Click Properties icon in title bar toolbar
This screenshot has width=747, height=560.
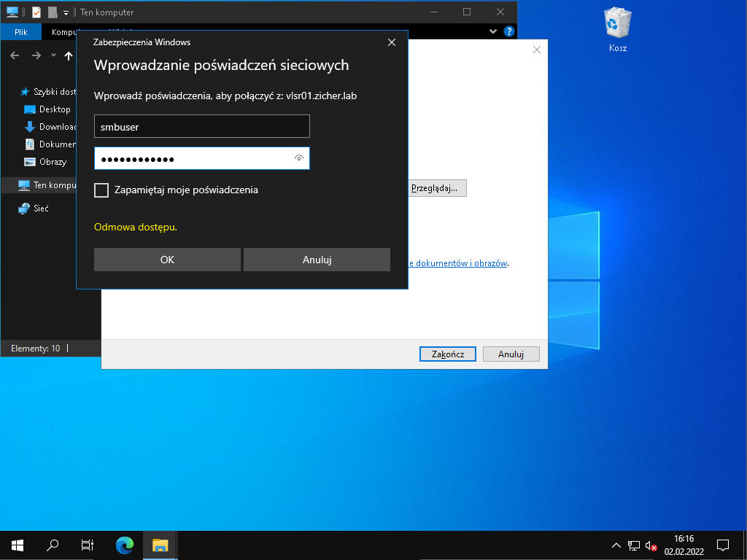click(36, 12)
